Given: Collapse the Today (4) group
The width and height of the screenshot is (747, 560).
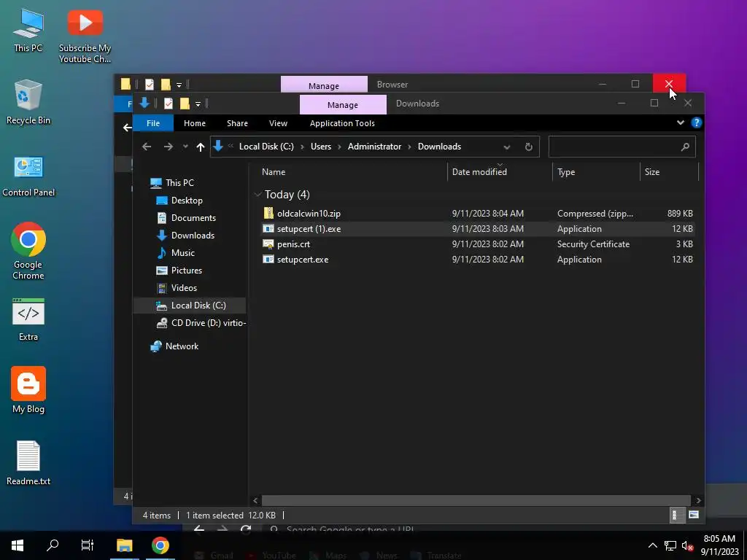Looking at the screenshot, I should tap(258, 194).
